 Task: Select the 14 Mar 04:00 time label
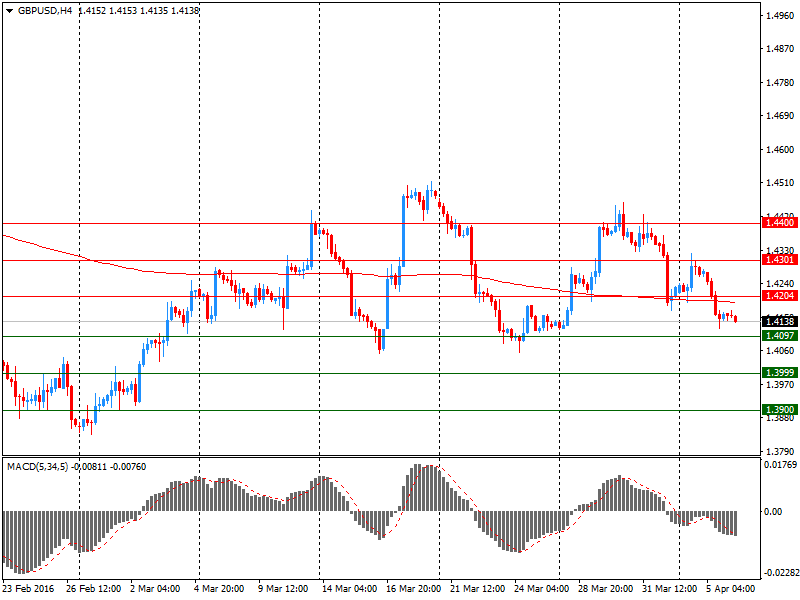point(349,588)
